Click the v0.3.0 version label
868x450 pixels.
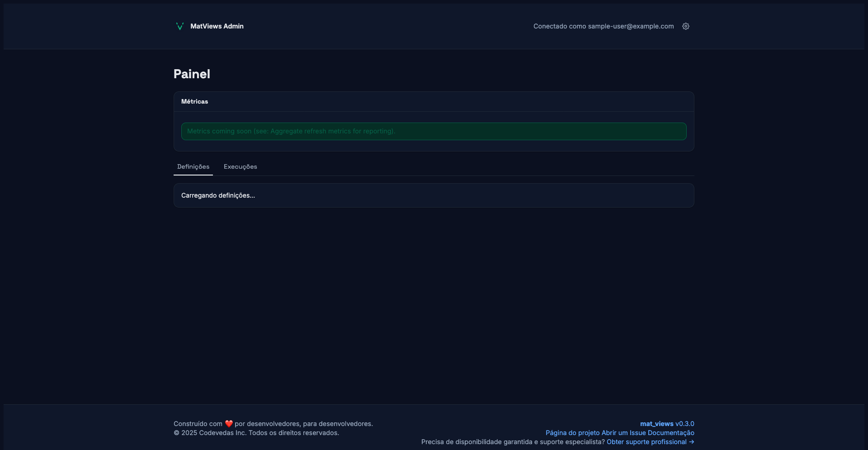[x=684, y=424]
